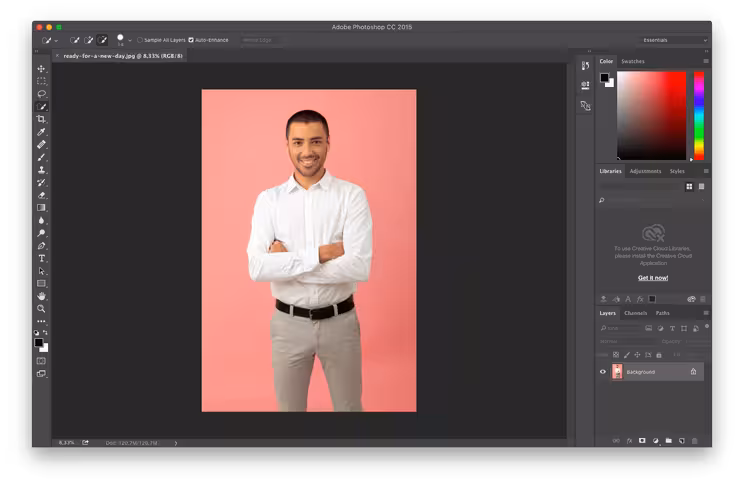
Task: Toggle lock transparent pixels in Layers
Action: click(x=615, y=355)
